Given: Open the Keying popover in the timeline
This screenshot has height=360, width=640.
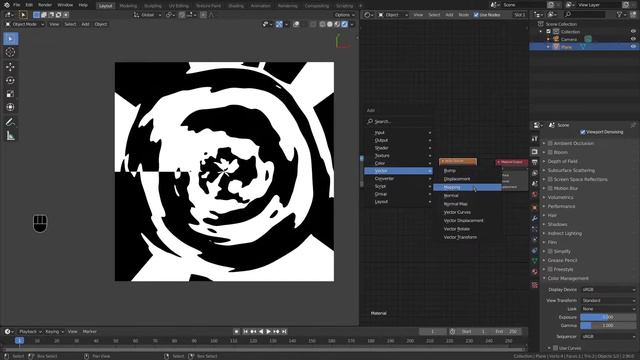Looking at the screenshot, I should pyautogui.click(x=54, y=331).
